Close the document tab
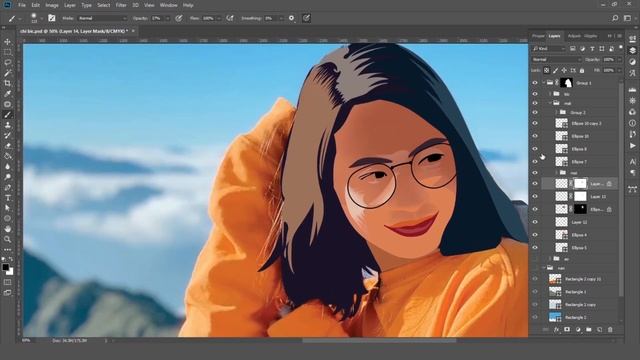This screenshot has width=640, height=360. (x=133, y=31)
